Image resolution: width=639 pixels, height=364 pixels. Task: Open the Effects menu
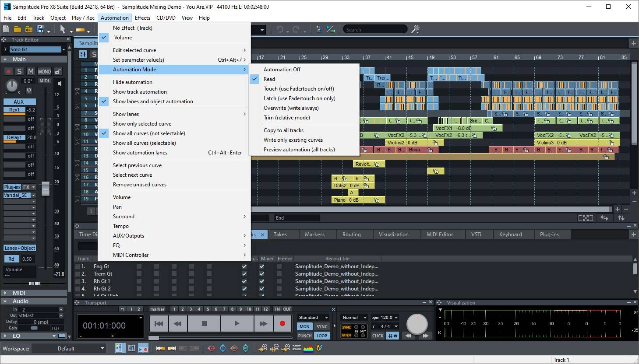tap(142, 18)
